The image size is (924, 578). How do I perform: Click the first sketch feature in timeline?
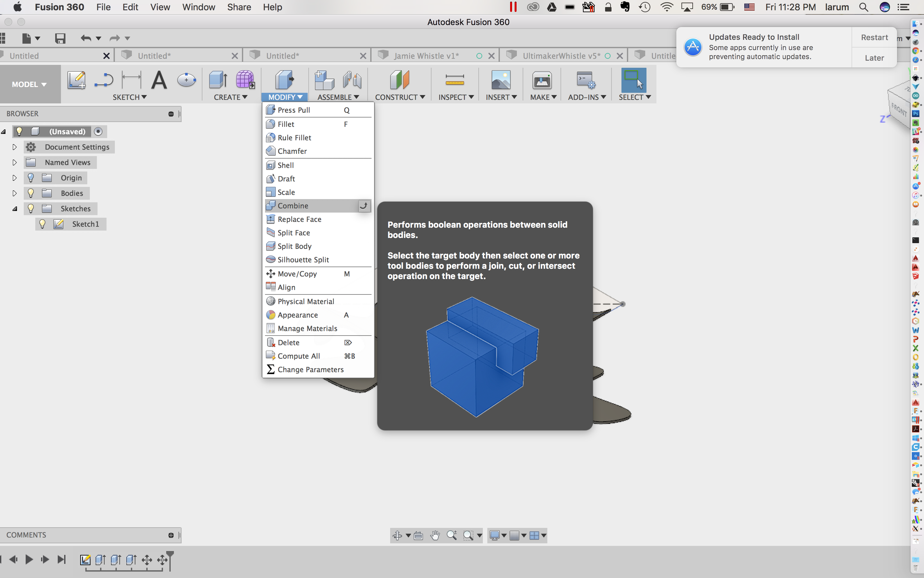(x=85, y=560)
